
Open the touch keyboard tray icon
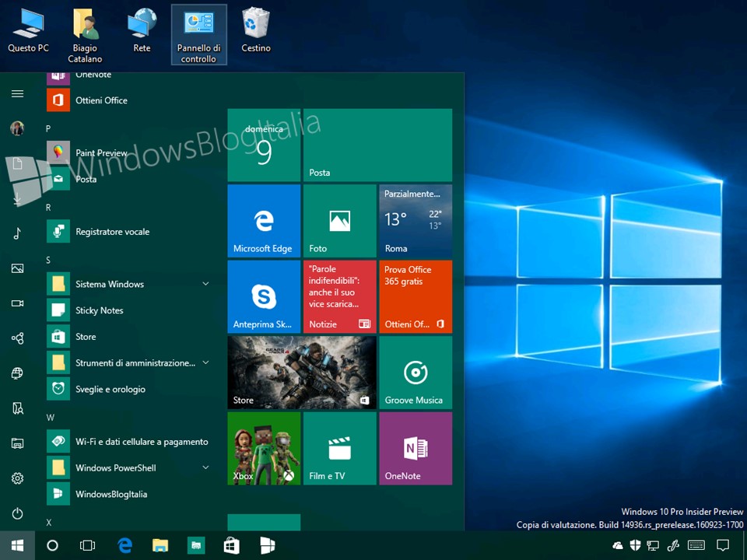[x=696, y=545]
